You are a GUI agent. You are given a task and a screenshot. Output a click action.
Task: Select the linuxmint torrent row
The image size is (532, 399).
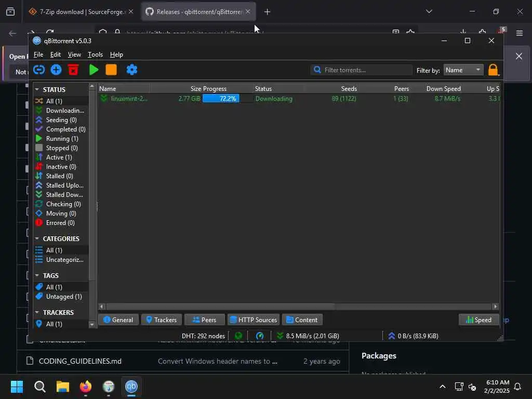pyautogui.click(x=299, y=99)
